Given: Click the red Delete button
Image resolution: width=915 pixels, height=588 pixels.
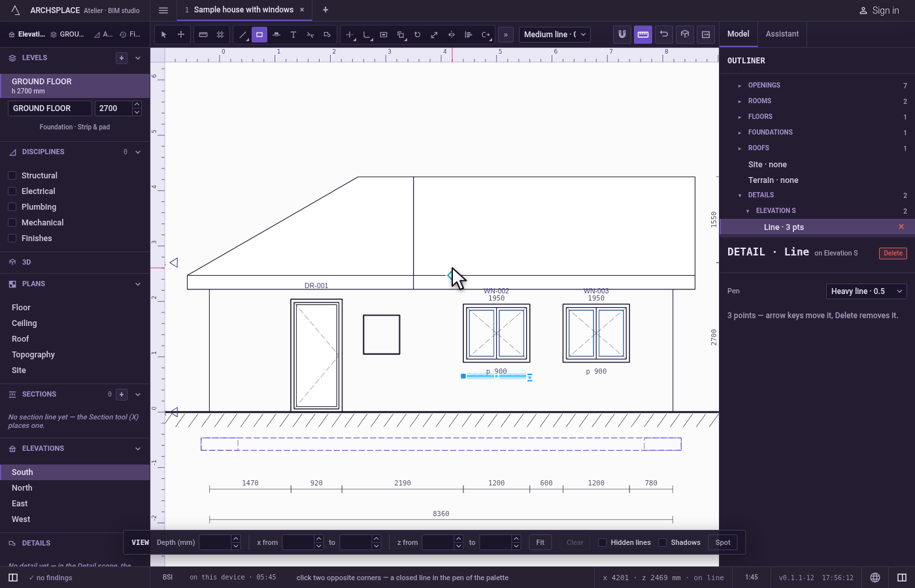Looking at the screenshot, I should tap(893, 253).
